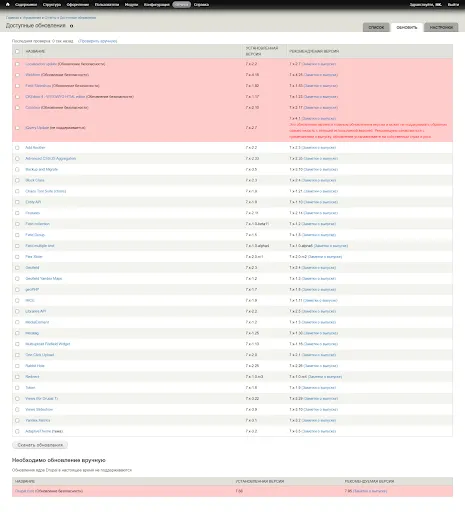Open the geoPHP project link
The height and width of the screenshot is (512, 465).
point(32,290)
